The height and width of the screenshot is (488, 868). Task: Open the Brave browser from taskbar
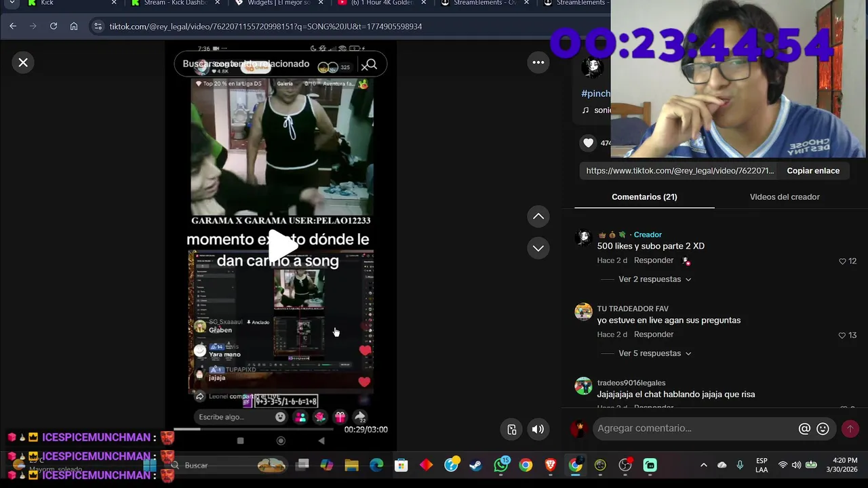[550, 465]
